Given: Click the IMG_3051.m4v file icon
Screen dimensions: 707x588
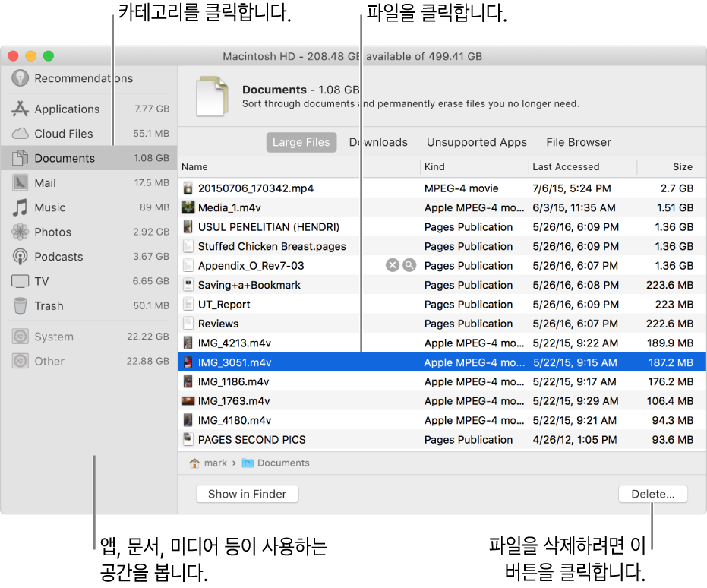Looking at the screenshot, I should point(188,362).
